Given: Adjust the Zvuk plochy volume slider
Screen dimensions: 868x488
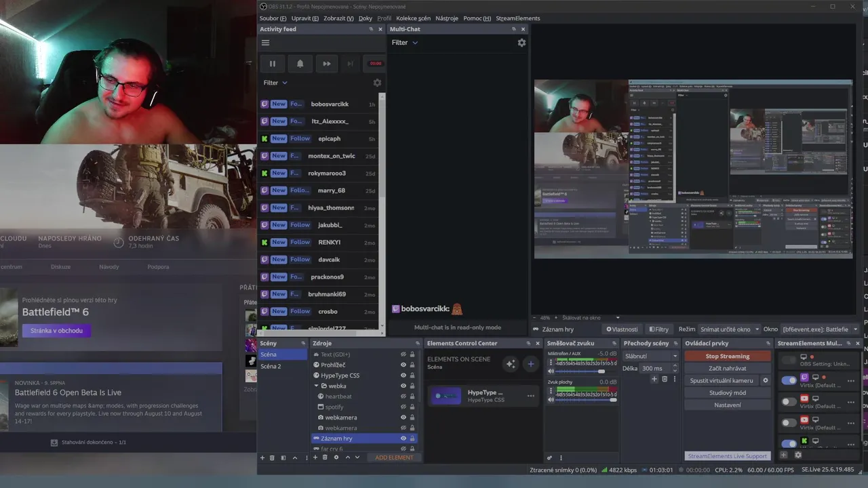Looking at the screenshot, I should pyautogui.click(x=587, y=400).
